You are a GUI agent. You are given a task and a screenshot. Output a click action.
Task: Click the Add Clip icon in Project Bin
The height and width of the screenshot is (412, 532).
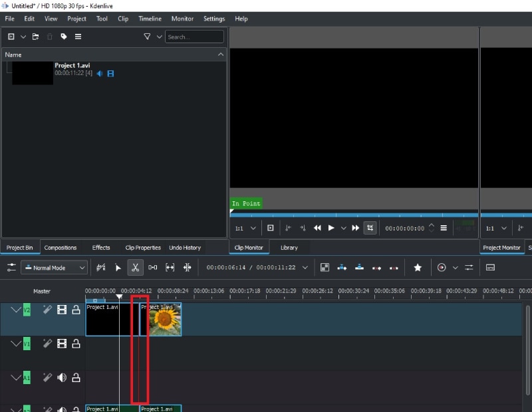pyautogui.click(x=11, y=37)
